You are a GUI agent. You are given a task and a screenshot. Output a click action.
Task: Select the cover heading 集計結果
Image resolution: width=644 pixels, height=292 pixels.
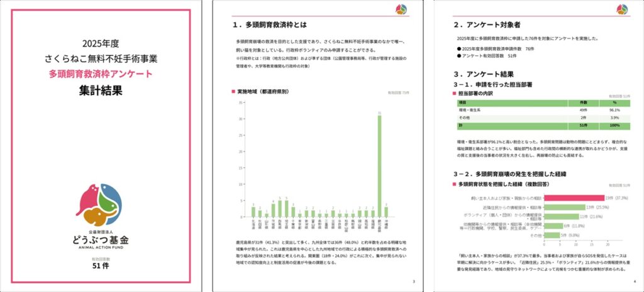(x=101, y=90)
